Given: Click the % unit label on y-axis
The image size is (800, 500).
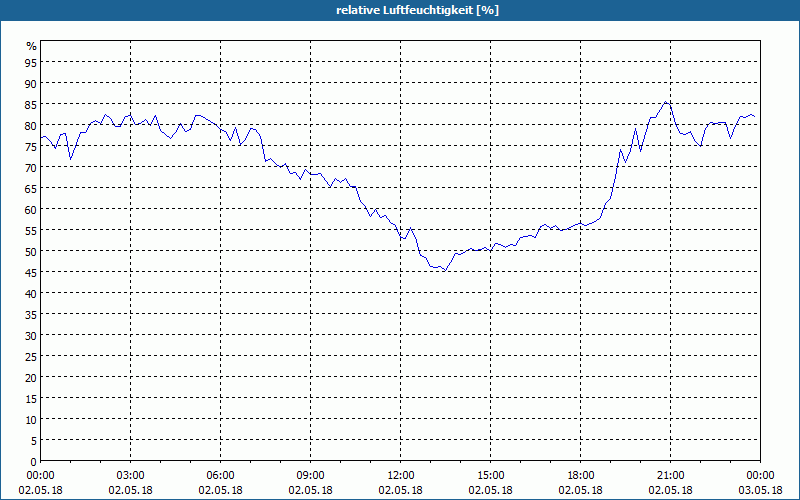Looking at the screenshot, I should pyautogui.click(x=32, y=46).
